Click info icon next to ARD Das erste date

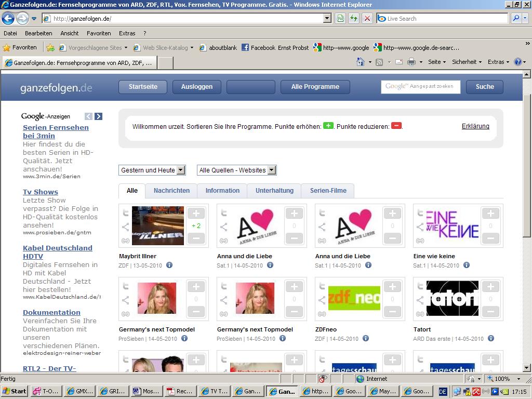(490, 338)
